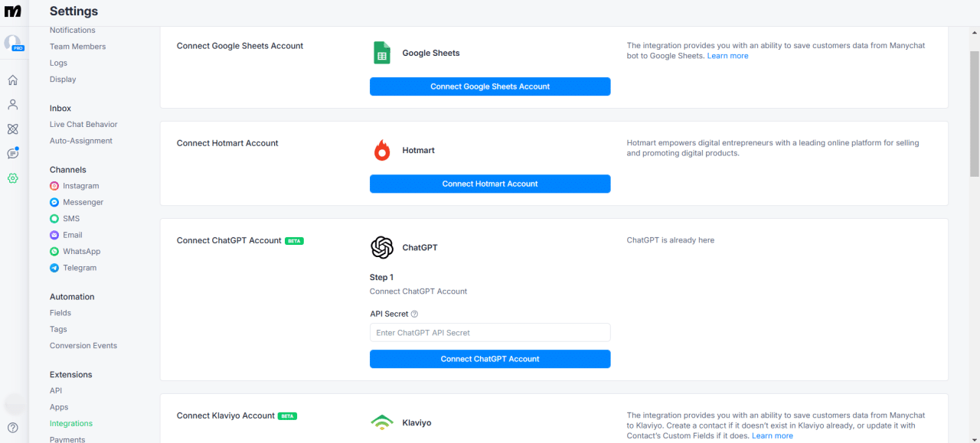Click the Manychat logo in top-left corner
The width and height of the screenshot is (980, 443).
(x=13, y=11)
